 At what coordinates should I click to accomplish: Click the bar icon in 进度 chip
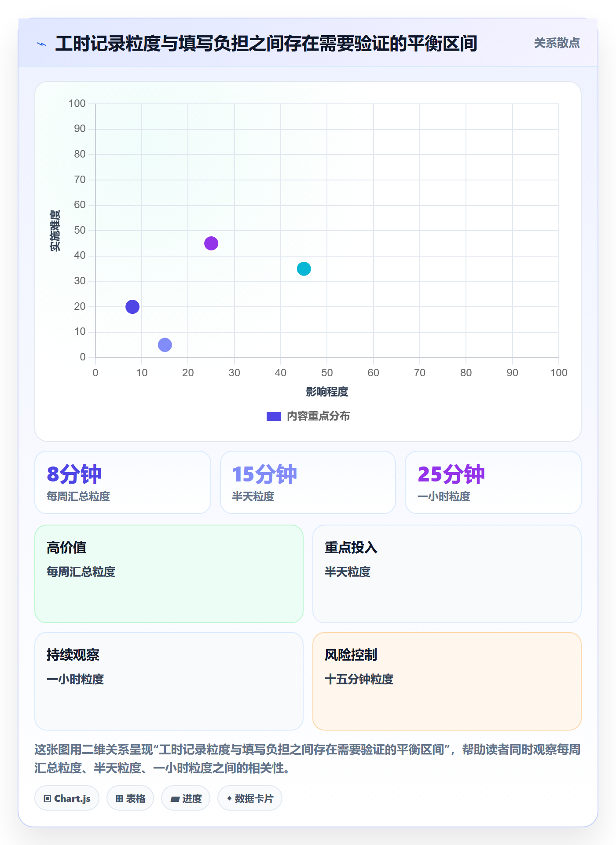point(175,799)
